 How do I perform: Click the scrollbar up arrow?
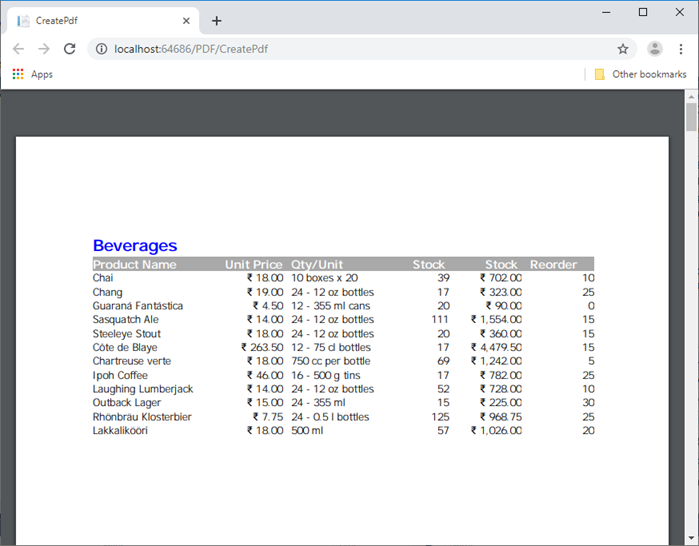(x=690, y=97)
